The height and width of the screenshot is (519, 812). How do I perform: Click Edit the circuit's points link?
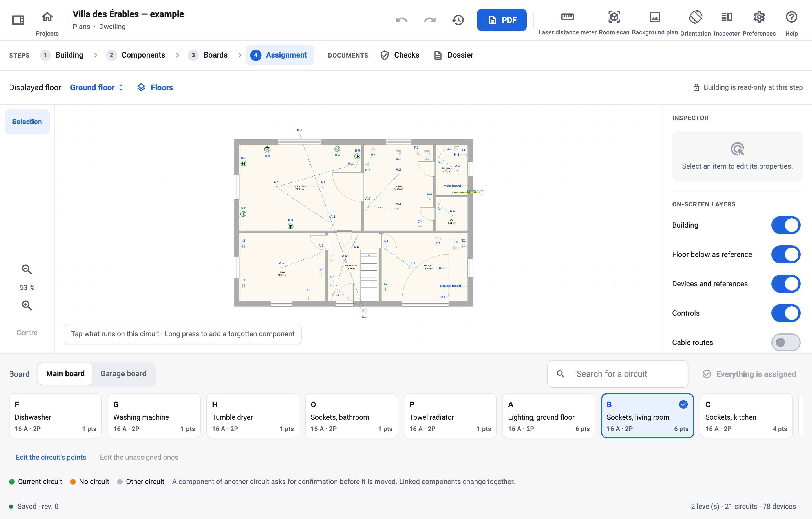click(x=51, y=457)
